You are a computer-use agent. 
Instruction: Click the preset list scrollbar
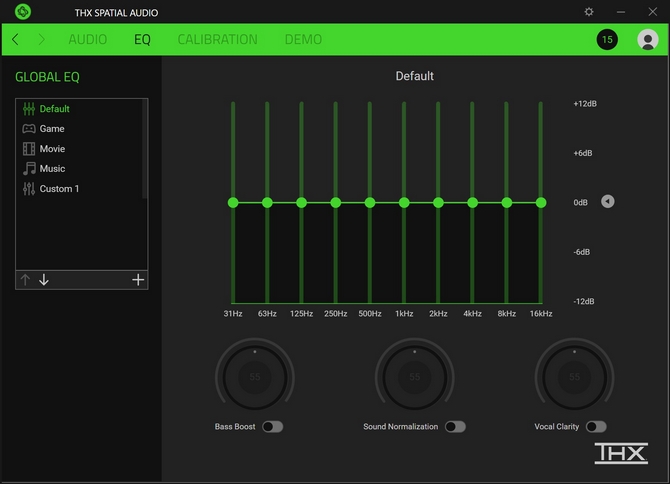point(144,149)
